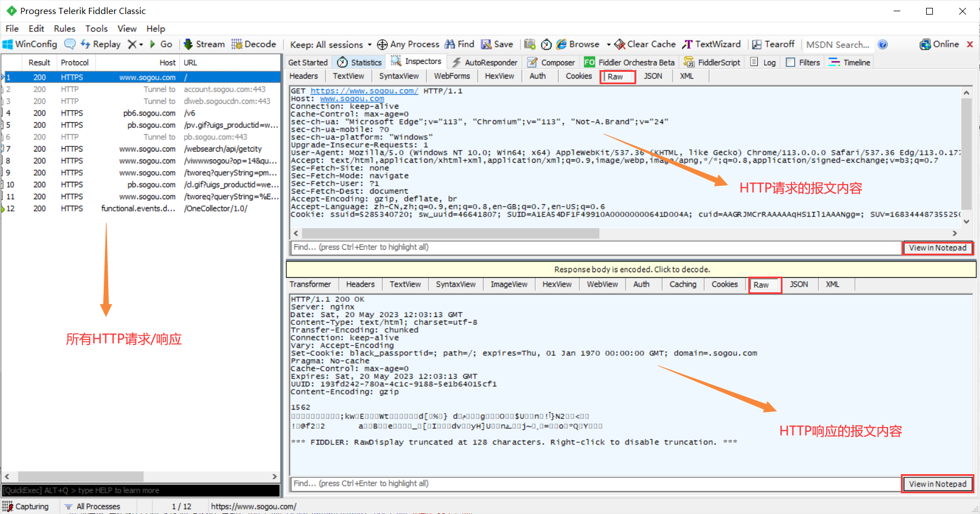Open All Processes filter in status bar
The image size is (980, 514).
[x=93, y=506]
